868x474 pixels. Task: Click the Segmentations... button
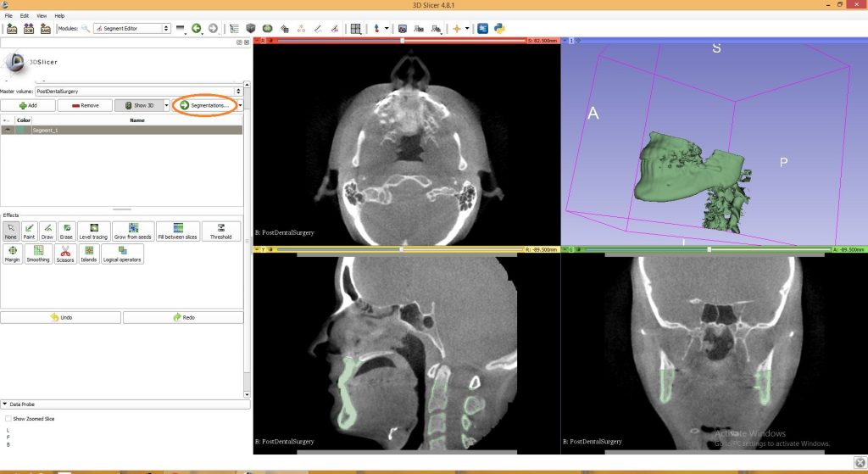(x=204, y=105)
